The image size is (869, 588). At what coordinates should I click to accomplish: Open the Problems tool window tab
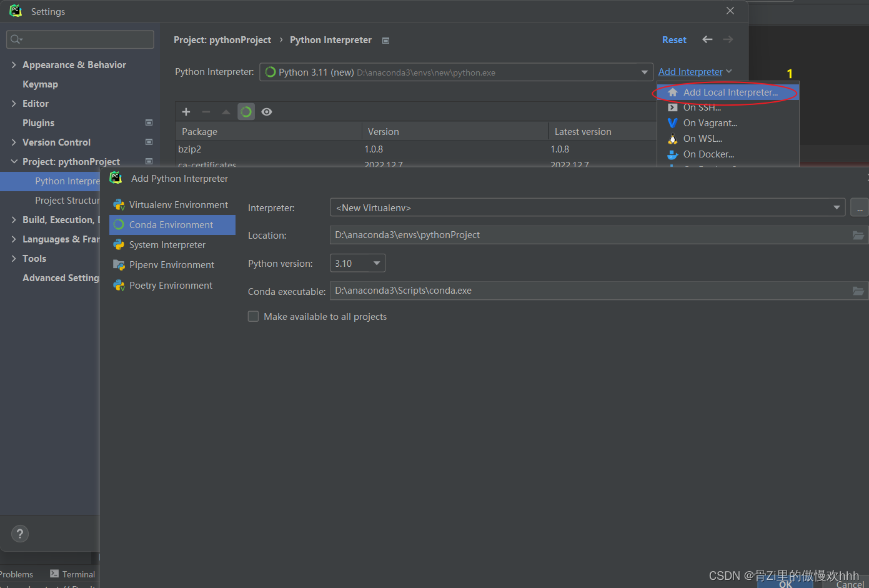[16, 574]
